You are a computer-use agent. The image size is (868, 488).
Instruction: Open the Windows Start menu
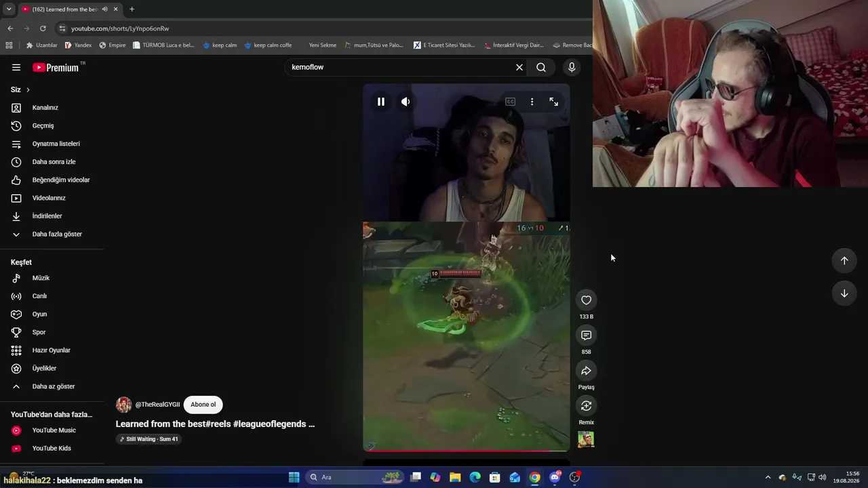tap(294, 477)
